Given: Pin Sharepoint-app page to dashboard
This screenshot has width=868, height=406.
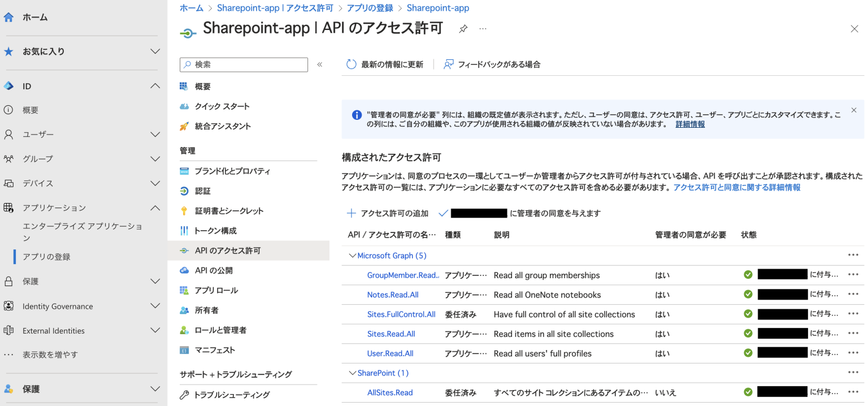Looking at the screenshot, I should (463, 28).
